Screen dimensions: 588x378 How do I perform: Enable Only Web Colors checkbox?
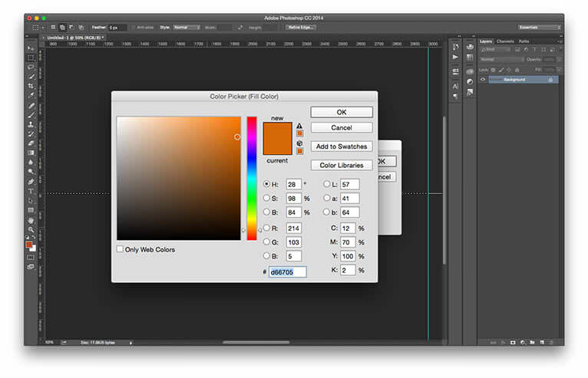click(120, 249)
